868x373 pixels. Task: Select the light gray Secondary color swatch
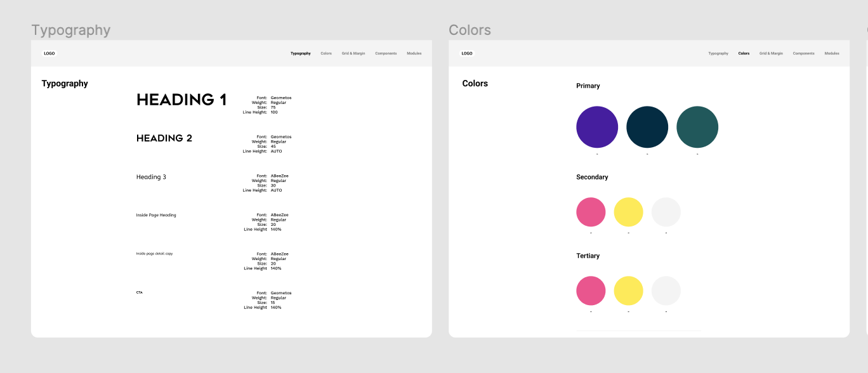[x=666, y=212]
